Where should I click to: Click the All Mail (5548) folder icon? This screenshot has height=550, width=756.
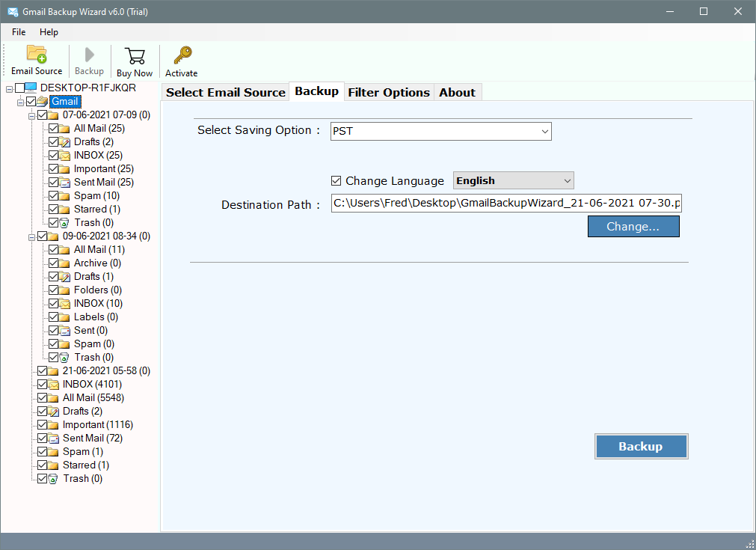(54, 398)
